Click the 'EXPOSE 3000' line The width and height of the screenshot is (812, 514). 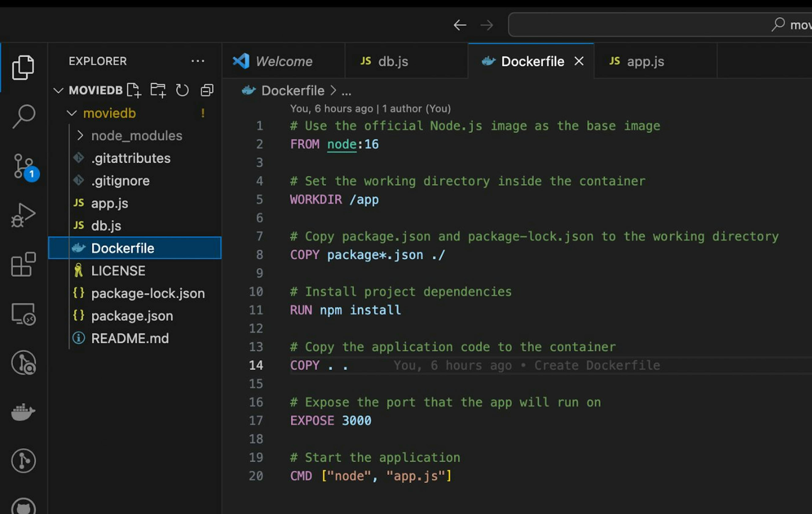(x=331, y=420)
